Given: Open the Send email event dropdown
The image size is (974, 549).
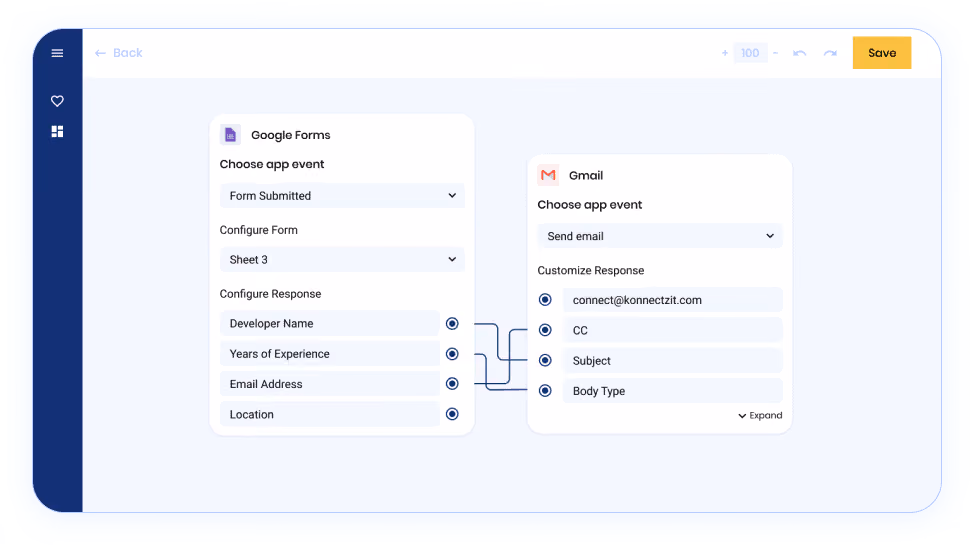Looking at the screenshot, I should 660,236.
